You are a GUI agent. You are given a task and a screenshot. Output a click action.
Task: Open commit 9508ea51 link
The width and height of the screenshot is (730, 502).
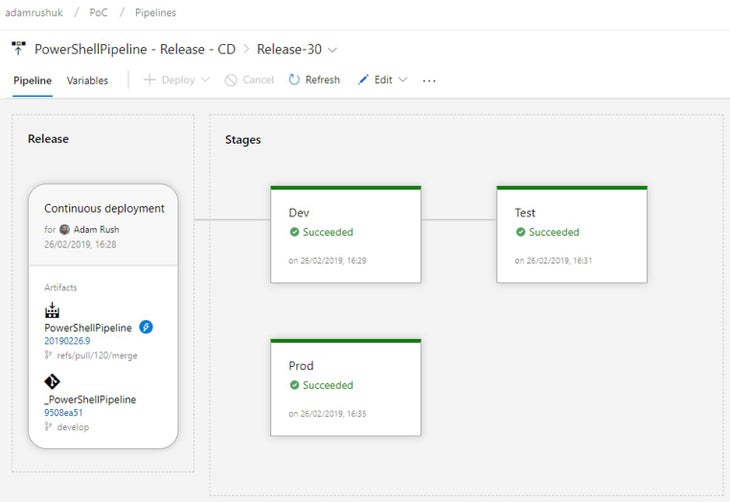(x=63, y=413)
